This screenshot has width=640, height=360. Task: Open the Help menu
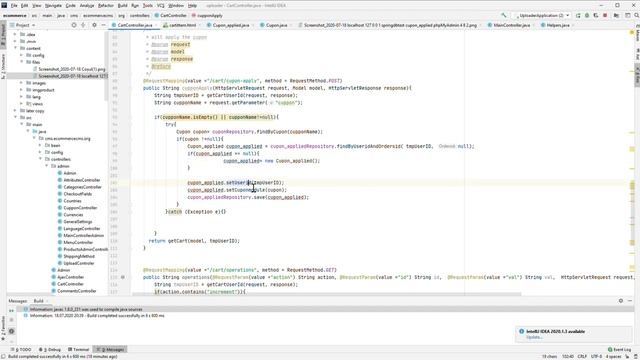tap(192, 6)
